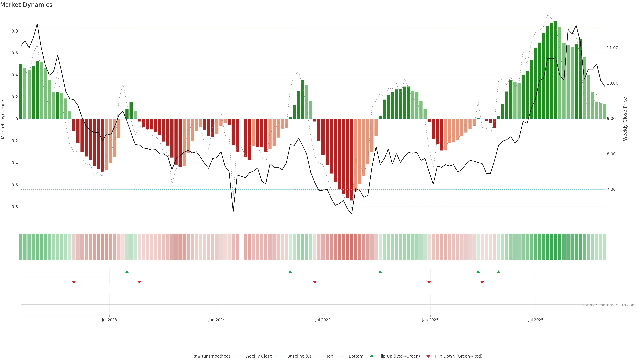The width and height of the screenshot is (644, 362).
Task: Click the leftmost green Flip Up triangle marker
Action: pos(127,272)
